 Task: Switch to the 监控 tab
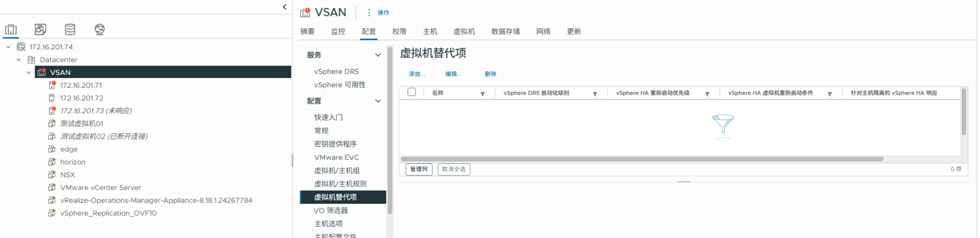point(338,32)
